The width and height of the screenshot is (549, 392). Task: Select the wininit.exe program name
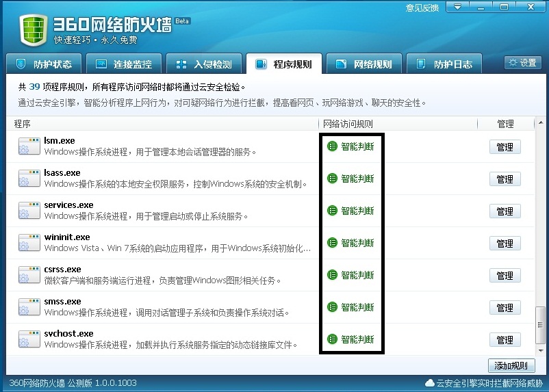tap(67, 237)
